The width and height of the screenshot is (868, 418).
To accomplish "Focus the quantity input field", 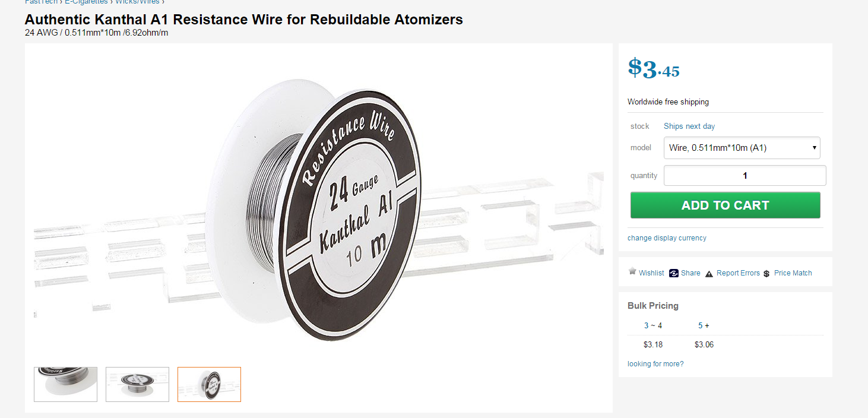I will click(745, 176).
